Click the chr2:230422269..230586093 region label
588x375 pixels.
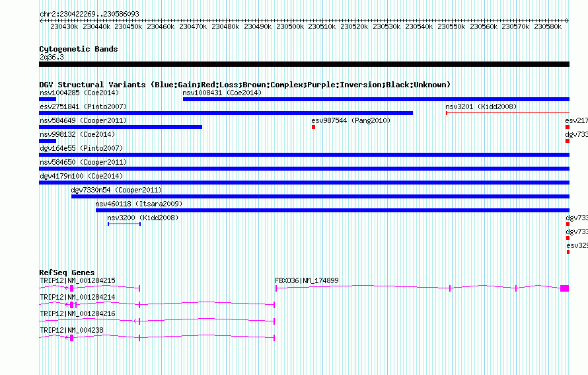click(x=89, y=14)
